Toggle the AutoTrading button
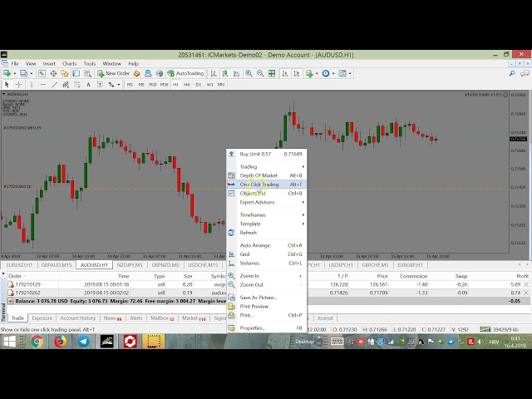Screen dimensions: 532x399 [186, 73]
